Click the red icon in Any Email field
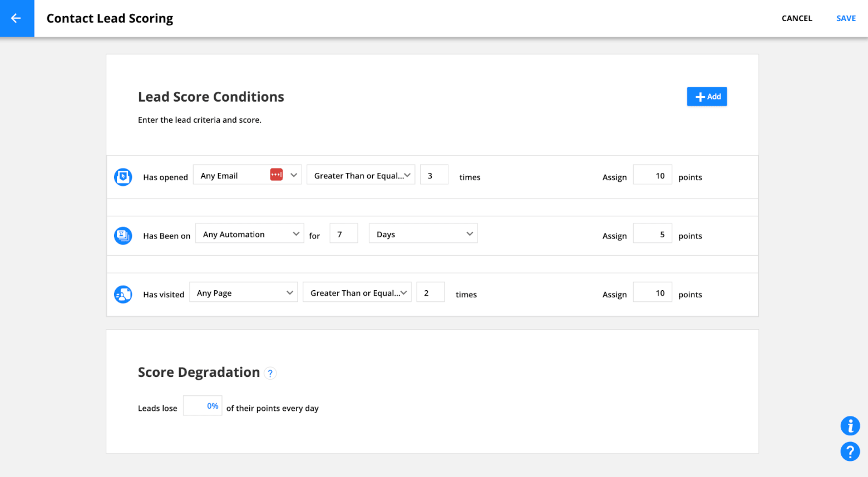Screen dimensions: 868x477 [277, 175]
